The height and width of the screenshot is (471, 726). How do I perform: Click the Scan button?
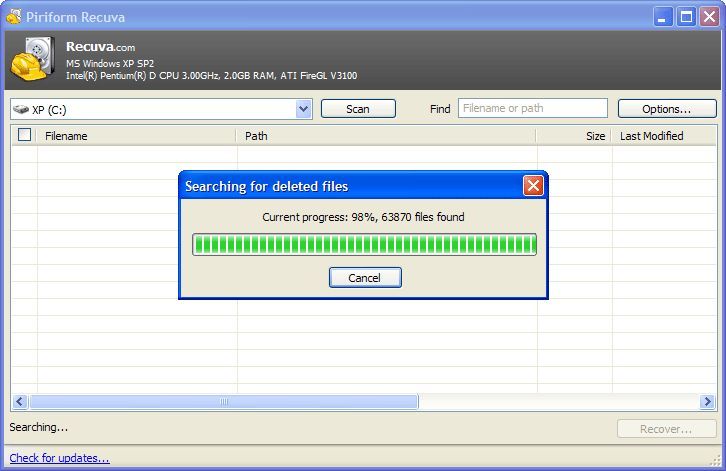[x=358, y=109]
